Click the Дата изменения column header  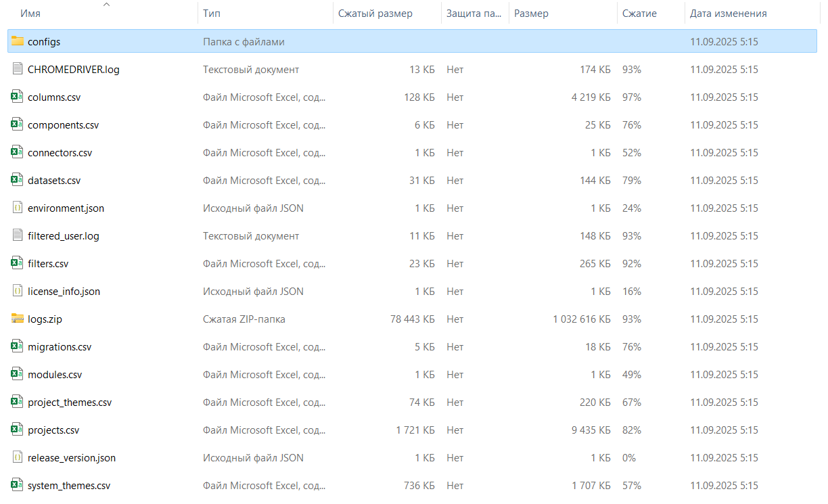click(728, 14)
